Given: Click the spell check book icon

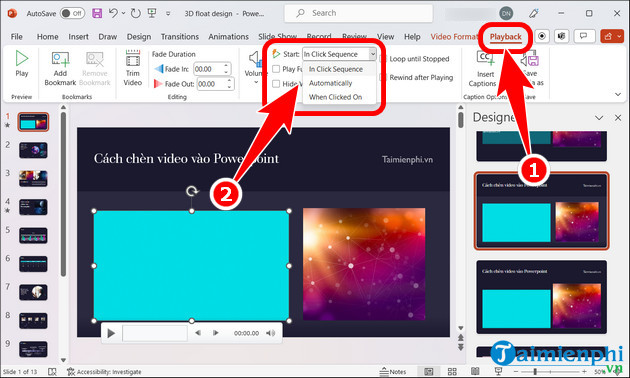Looking at the screenshot, I should [52, 372].
